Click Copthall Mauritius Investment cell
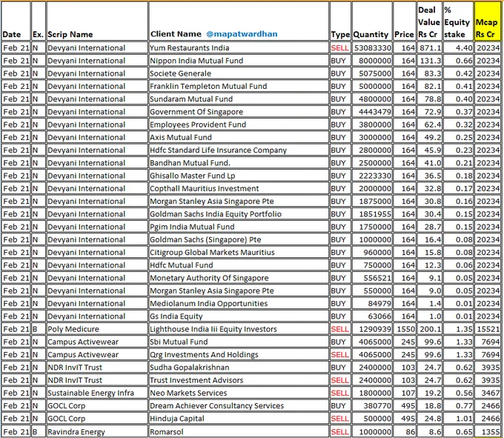Image resolution: width=504 pixels, height=438 pixels. pos(239,189)
